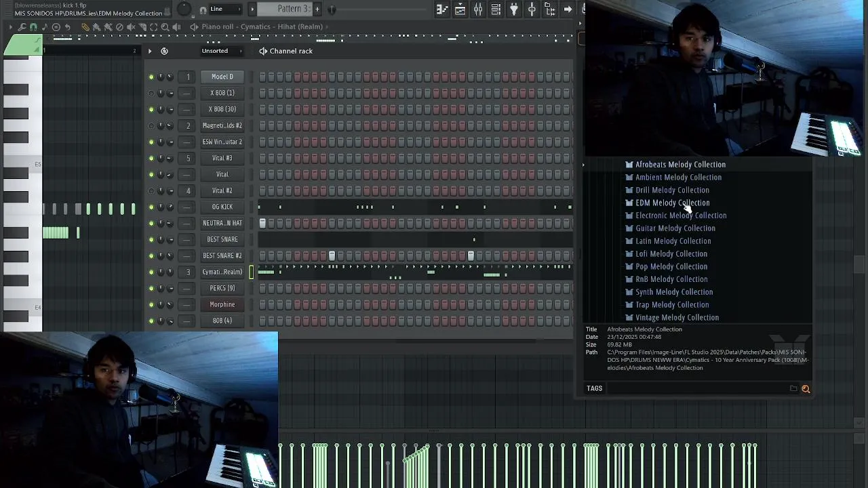Image resolution: width=868 pixels, height=488 pixels.
Task: Select the paint brush tool in piano roll
Action: [x=97, y=27]
